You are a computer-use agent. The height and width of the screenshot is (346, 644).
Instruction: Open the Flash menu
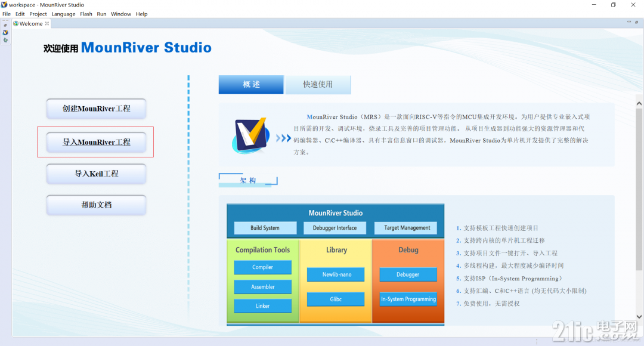pyautogui.click(x=86, y=14)
